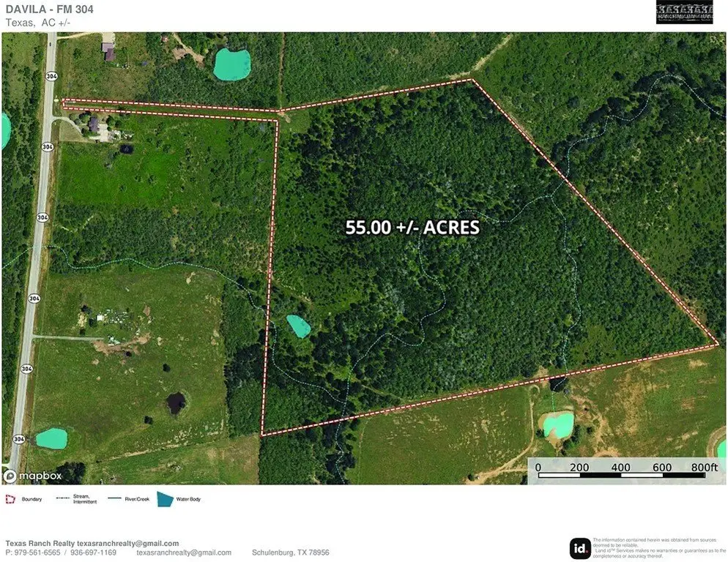Click the large pond at the top of the map

point(231,64)
